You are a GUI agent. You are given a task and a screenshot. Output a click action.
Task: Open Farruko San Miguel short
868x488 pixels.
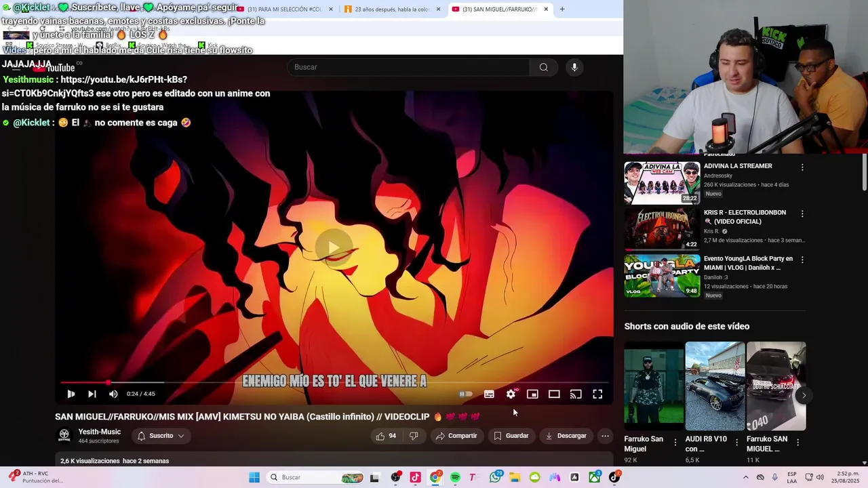654,386
